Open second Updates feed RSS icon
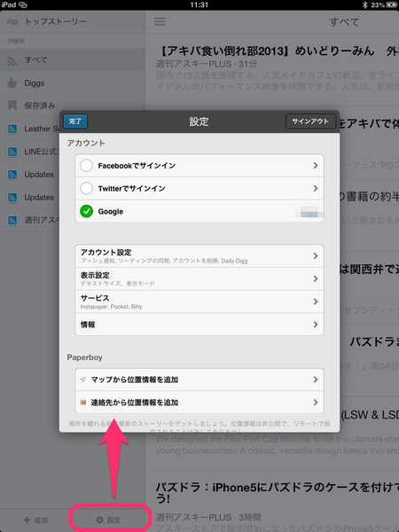The height and width of the screenshot is (532, 399). click(x=12, y=198)
